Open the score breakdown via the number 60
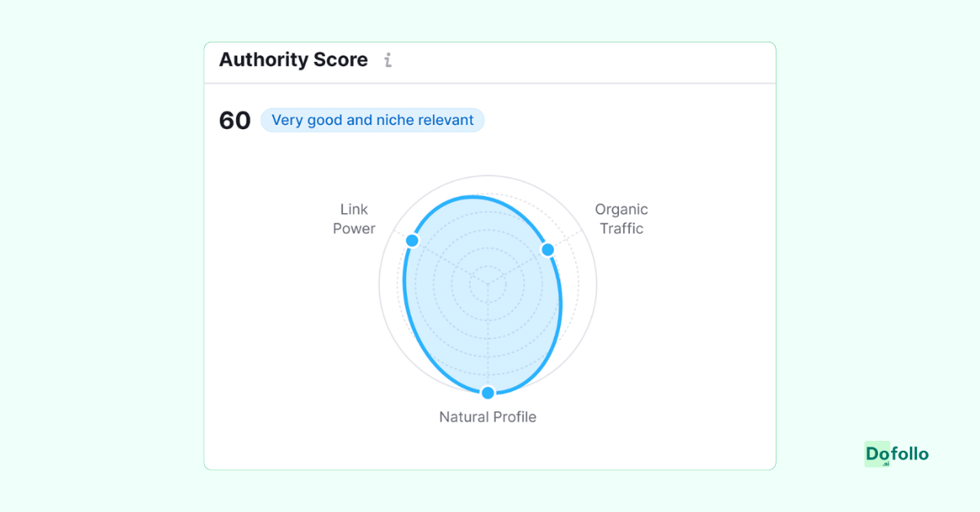Image resolution: width=980 pixels, height=512 pixels. [234, 120]
